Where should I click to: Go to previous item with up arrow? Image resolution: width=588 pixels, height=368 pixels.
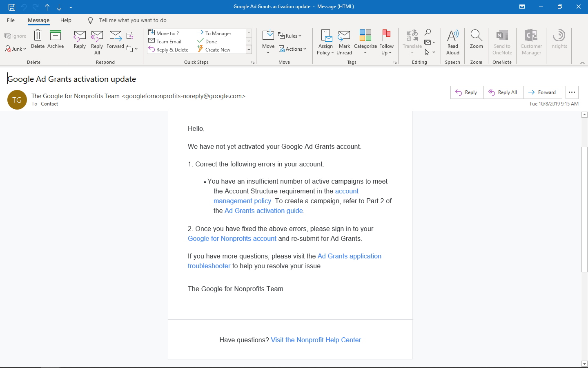47,7
